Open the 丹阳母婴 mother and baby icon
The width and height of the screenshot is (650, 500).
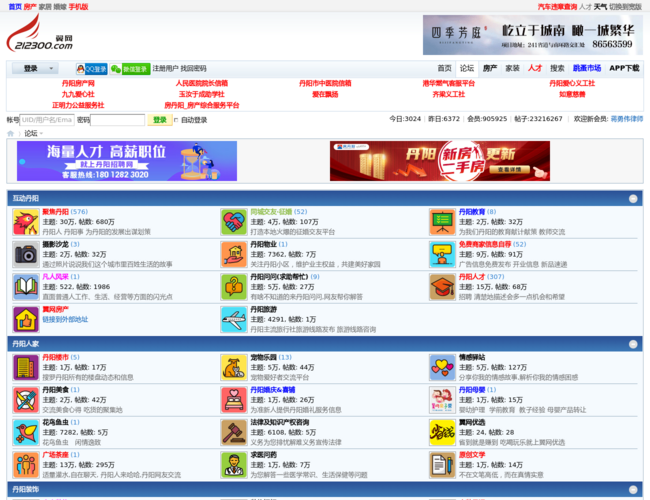(x=442, y=400)
